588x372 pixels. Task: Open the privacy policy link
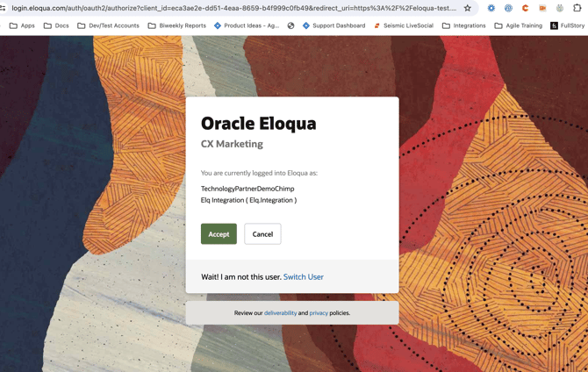[x=319, y=312]
